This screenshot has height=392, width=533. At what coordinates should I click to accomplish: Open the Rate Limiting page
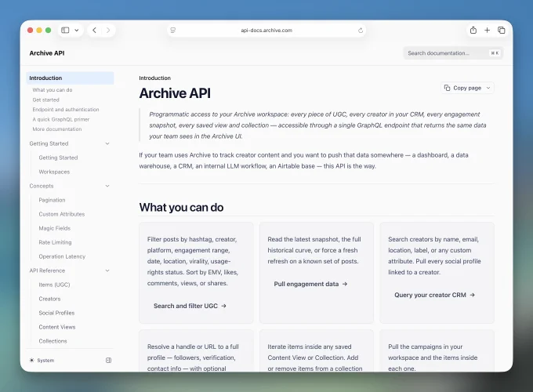pyautogui.click(x=55, y=242)
